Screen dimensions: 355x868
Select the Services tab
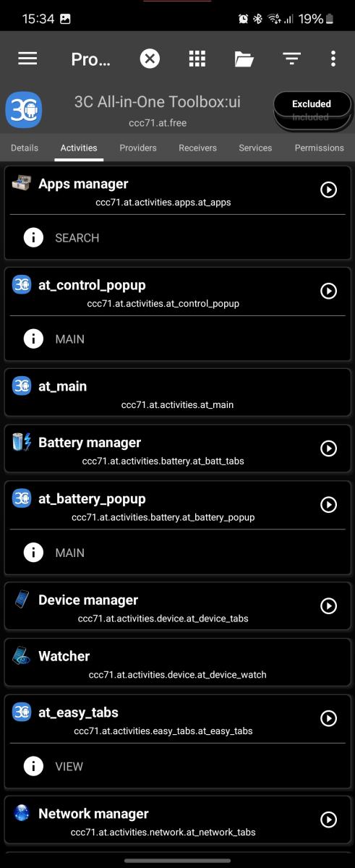(x=255, y=148)
